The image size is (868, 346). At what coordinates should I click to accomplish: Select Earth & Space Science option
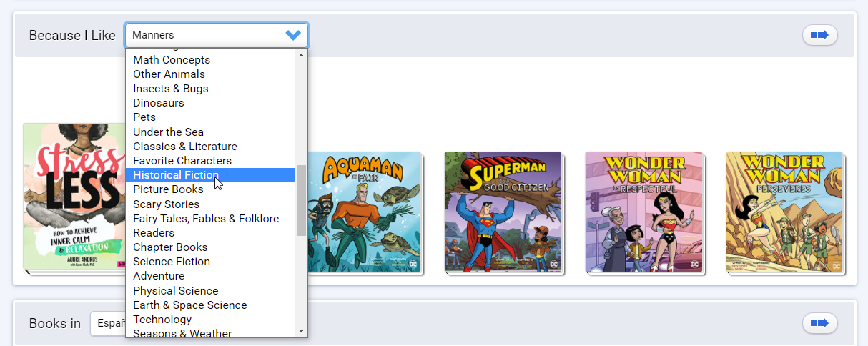click(189, 305)
